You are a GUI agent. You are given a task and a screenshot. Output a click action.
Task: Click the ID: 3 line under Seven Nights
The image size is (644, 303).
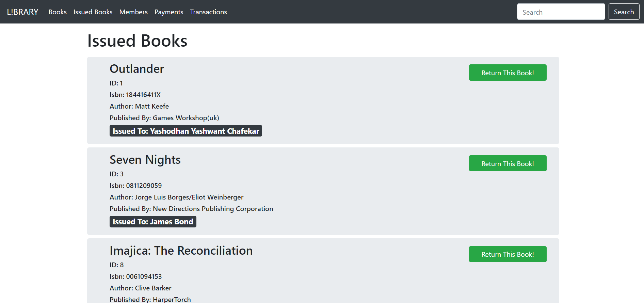pyautogui.click(x=116, y=174)
